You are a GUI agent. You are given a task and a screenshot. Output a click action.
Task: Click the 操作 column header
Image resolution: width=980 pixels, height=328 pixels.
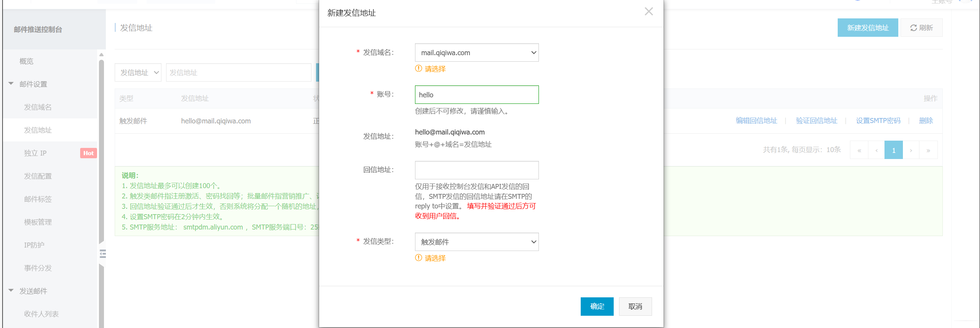(931, 98)
